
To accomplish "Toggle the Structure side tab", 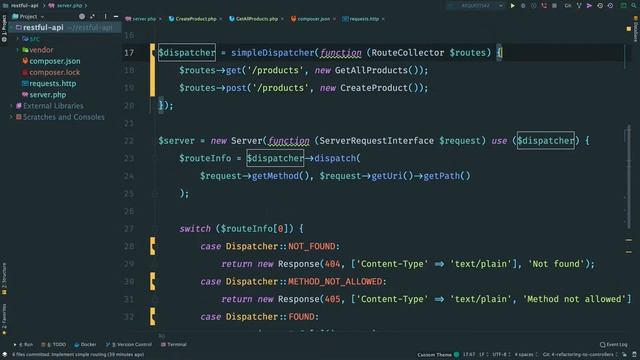I will click(x=4, y=278).
